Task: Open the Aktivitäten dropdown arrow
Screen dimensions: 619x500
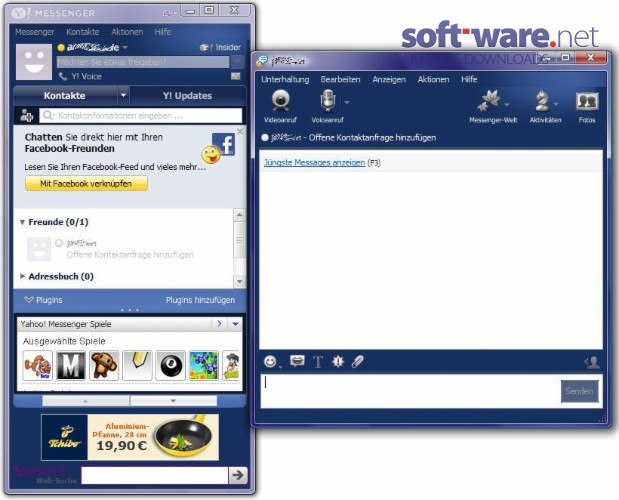Action: pyautogui.click(x=556, y=104)
